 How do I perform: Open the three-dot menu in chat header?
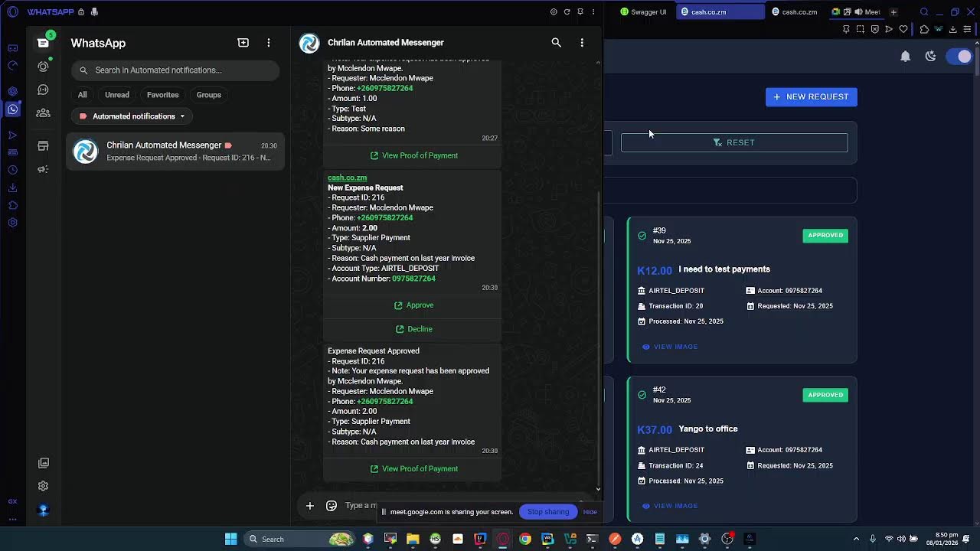pyautogui.click(x=582, y=43)
